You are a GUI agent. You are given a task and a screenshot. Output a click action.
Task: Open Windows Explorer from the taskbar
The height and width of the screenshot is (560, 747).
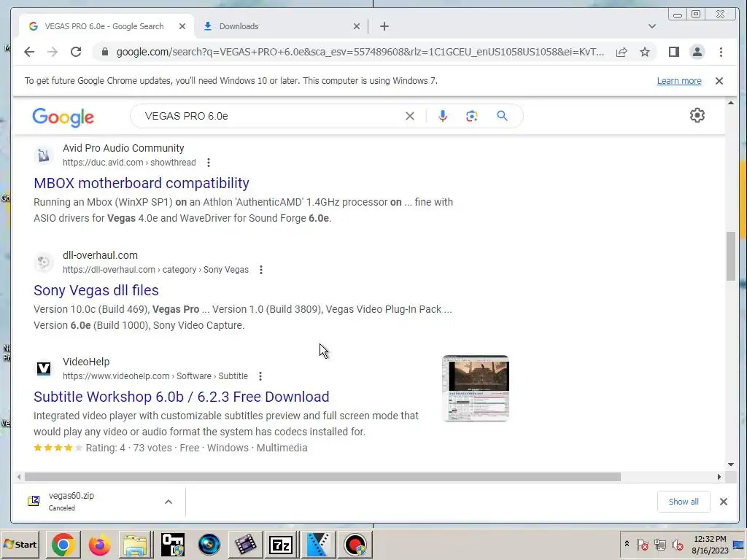tap(136, 545)
